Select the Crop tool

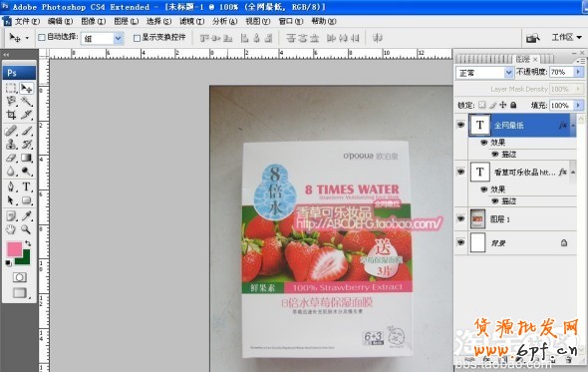(11, 115)
